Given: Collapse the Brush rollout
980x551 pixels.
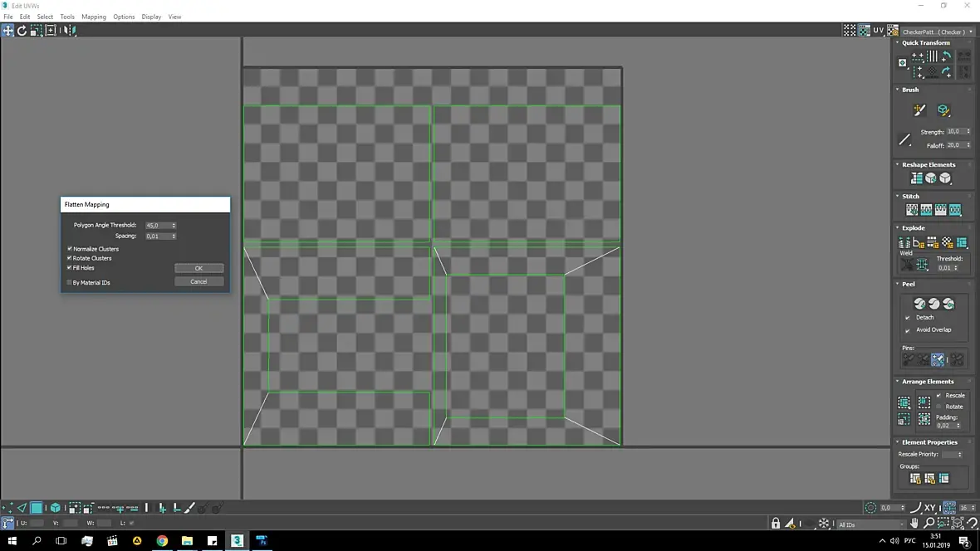Looking at the screenshot, I should pyautogui.click(x=898, y=90).
